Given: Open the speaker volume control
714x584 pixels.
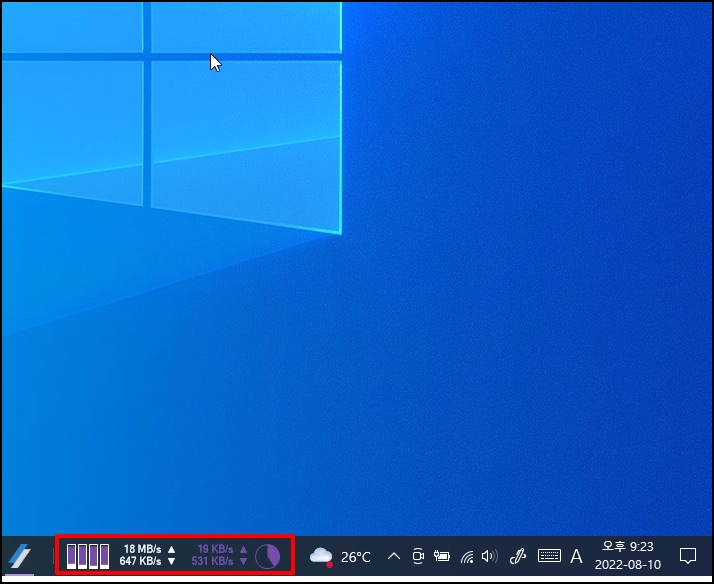Looking at the screenshot, I should pyautogui.click(x=490, y=556).
